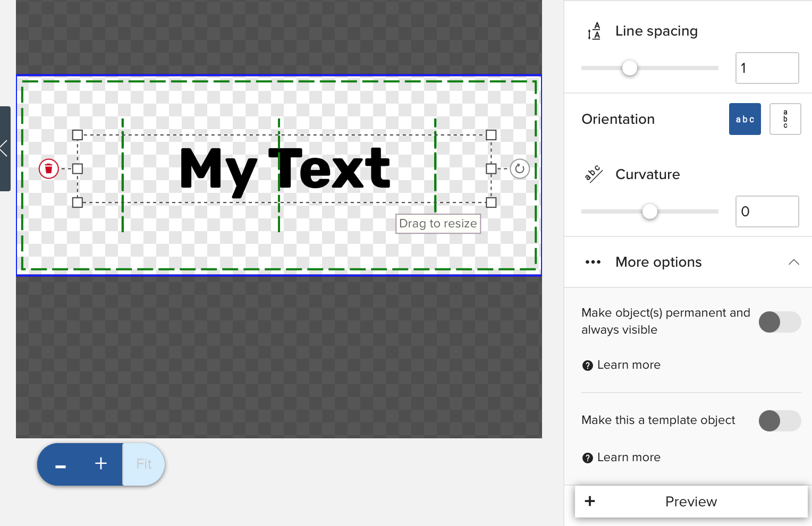812x526 pixels.
Task: Select horizontal abc orientation
Action: 745,119
